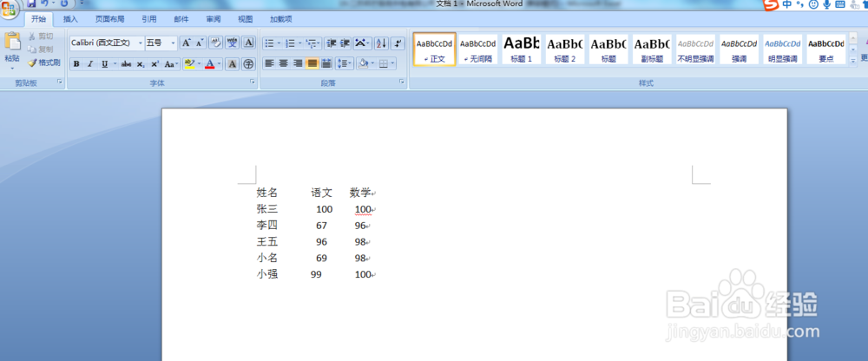Viewport: 868px width, 361px height.
Task: Open the 邮件 (Mailings) tab
Action: 181,19
